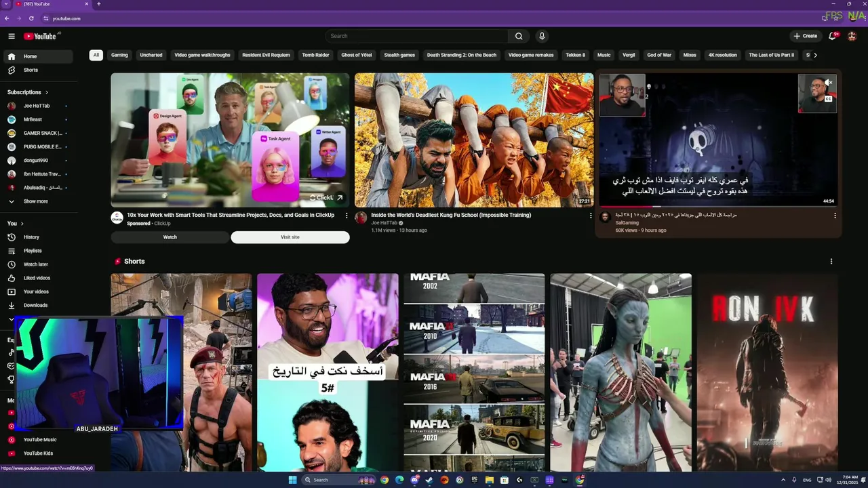Image resolution: width=868 pixels, height=488 pixels.
Task: Open the browser tab list dropdown
Action: pyautogui.click(x=6, y=4)
